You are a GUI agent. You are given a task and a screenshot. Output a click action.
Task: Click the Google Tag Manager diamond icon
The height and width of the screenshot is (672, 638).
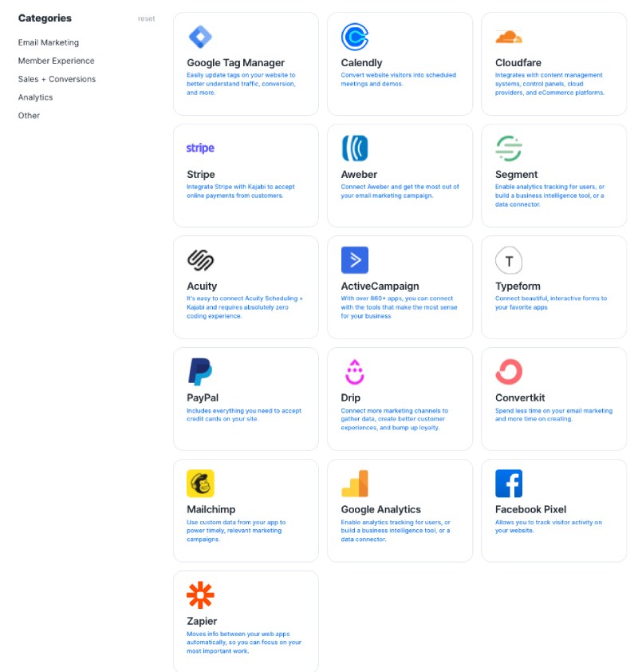click(x=200, y=37)
